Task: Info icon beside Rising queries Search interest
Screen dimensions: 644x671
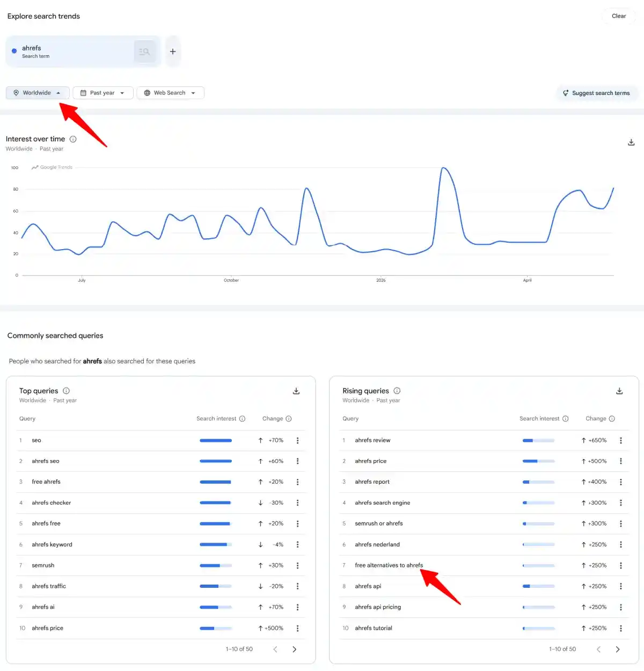Action: point(566,419)
